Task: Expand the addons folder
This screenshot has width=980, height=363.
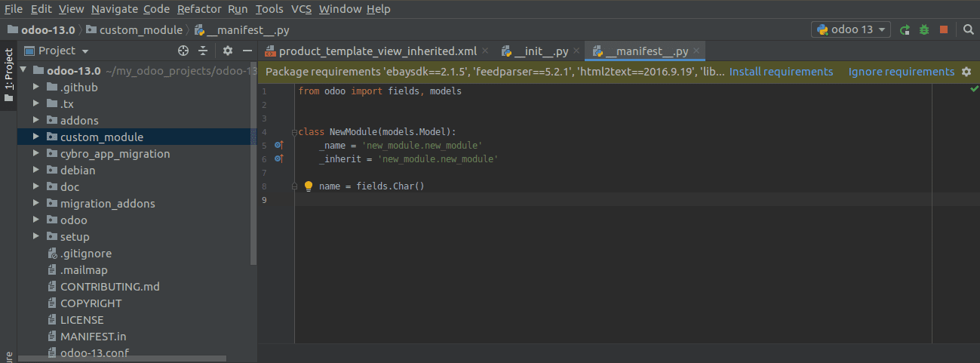Action: tap(37, 120)
